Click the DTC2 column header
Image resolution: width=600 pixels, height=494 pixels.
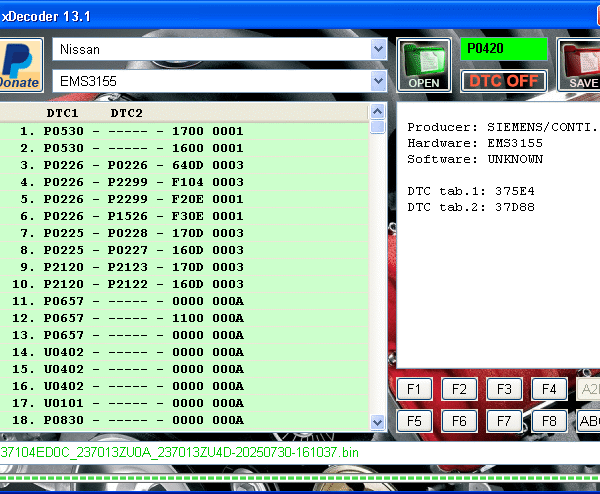pos(126,113)
